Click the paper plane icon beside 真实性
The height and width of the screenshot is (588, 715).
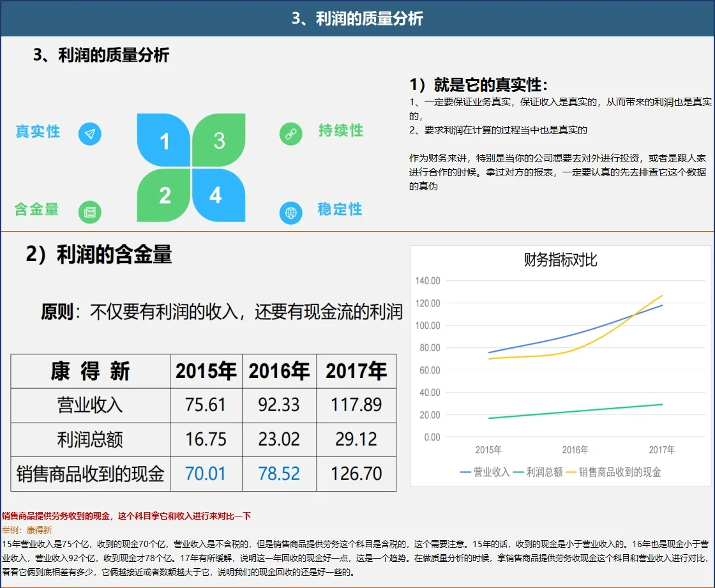tap(90, 134)
